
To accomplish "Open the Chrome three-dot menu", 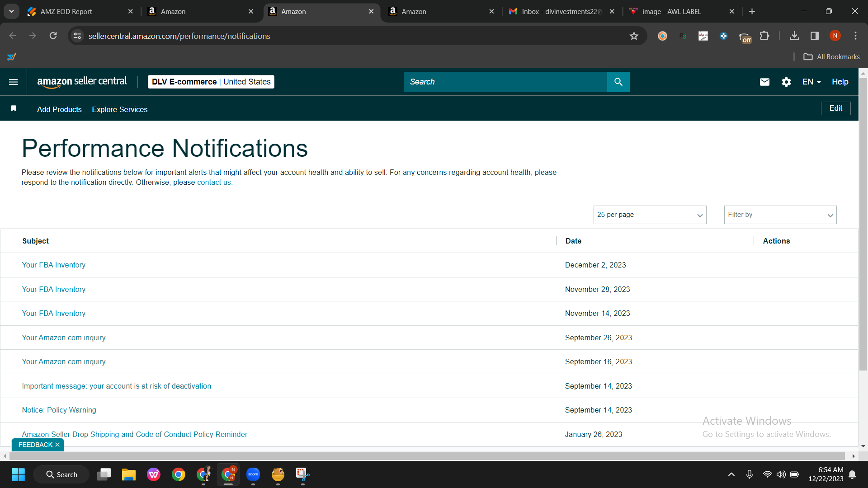I will [855, 36].
